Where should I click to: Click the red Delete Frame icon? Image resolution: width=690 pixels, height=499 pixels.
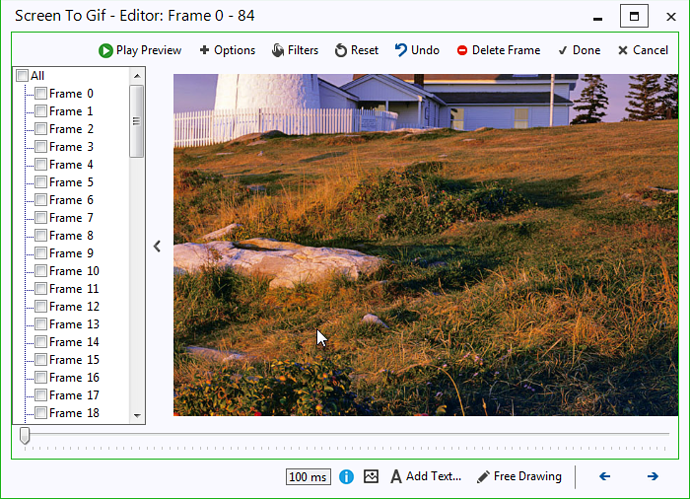point(462,51)
